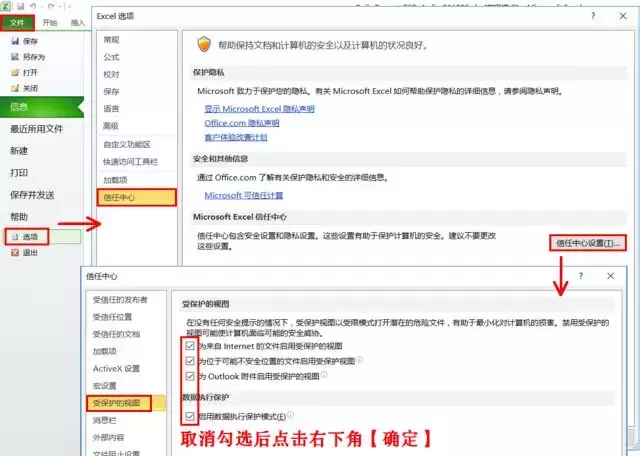Select 信任中心 in Excel 选项 sidebar

point(137,198)
